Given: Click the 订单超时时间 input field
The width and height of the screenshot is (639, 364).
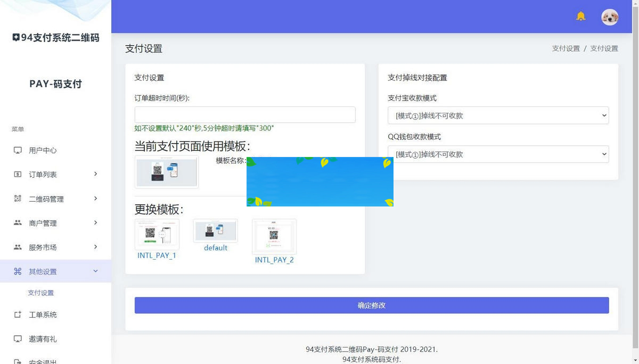Looking at the screenshot, I should 245,114.
